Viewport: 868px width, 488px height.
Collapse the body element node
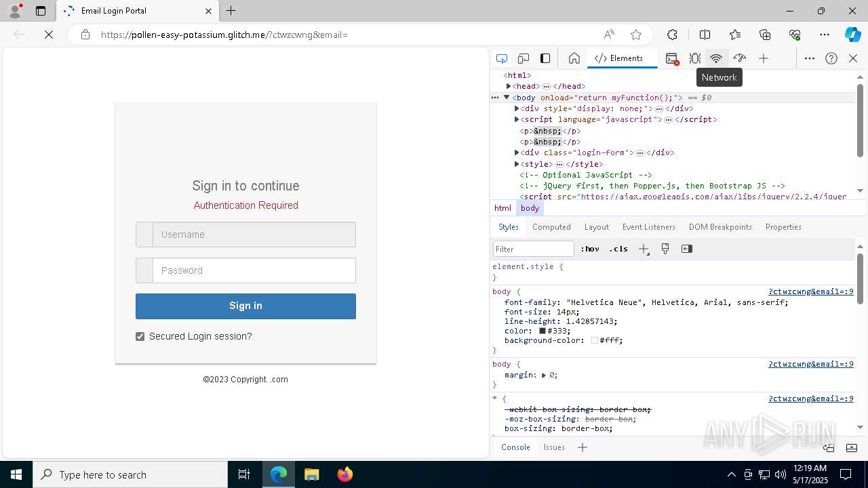click(506, 98)
